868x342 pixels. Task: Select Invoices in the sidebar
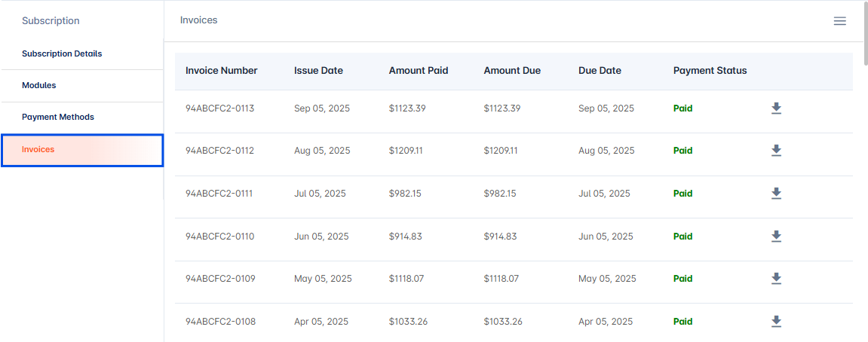(82, 150)
